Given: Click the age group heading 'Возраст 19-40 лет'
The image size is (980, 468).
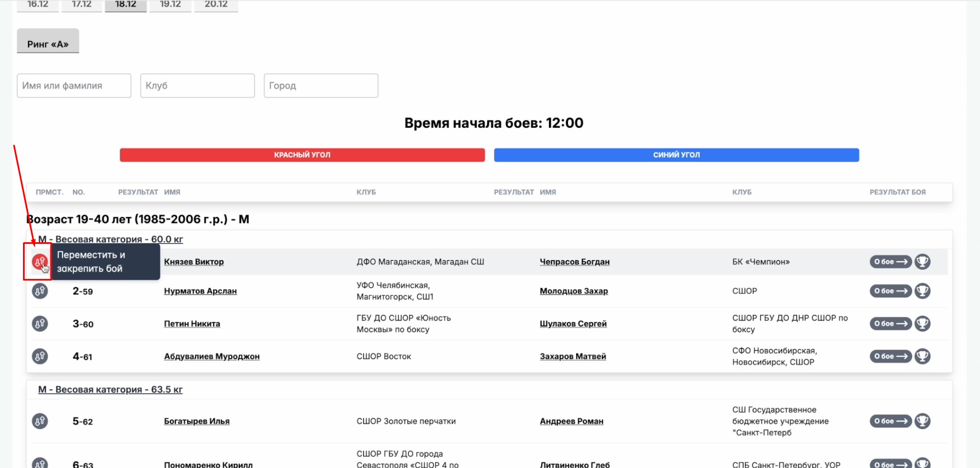Looking at the screenshot, I should pos(138,219).
